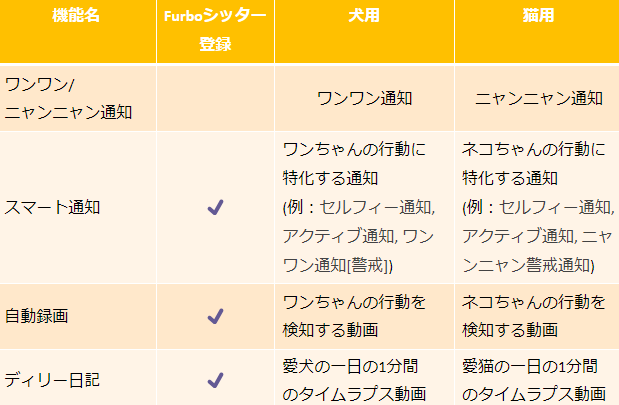Click the 猫用 column header
The width and height of the screenshot is (619, 405).
tap(538, 18)
